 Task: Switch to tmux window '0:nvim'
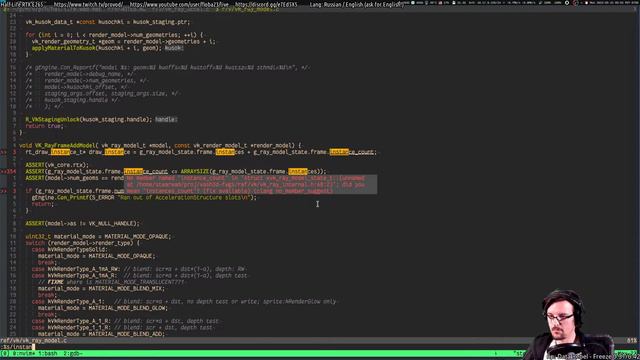point(23,353)
